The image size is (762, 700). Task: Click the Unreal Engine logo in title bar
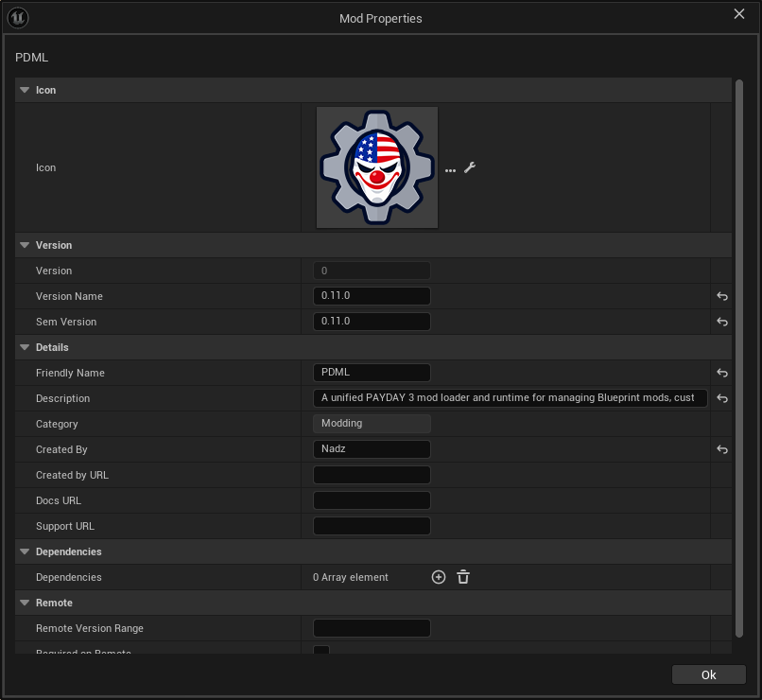(18, 18)
